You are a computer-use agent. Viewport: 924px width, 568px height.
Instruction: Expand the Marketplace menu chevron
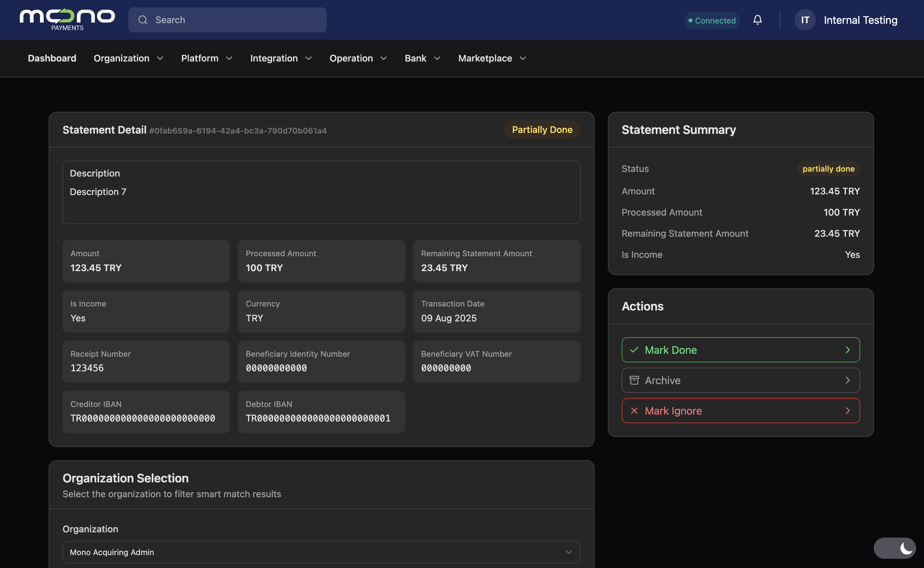(x=523, y=58)
